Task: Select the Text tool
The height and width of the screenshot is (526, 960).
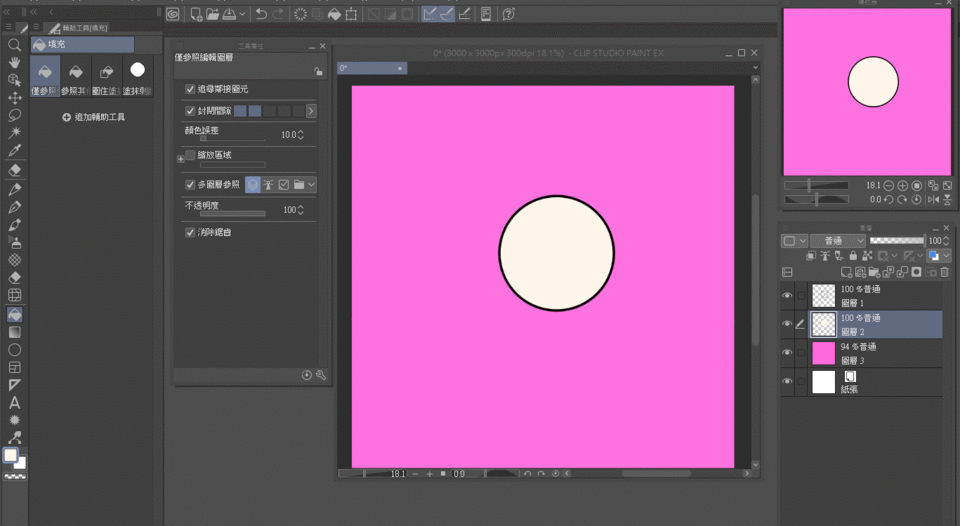Action: (x=15, y=403)
